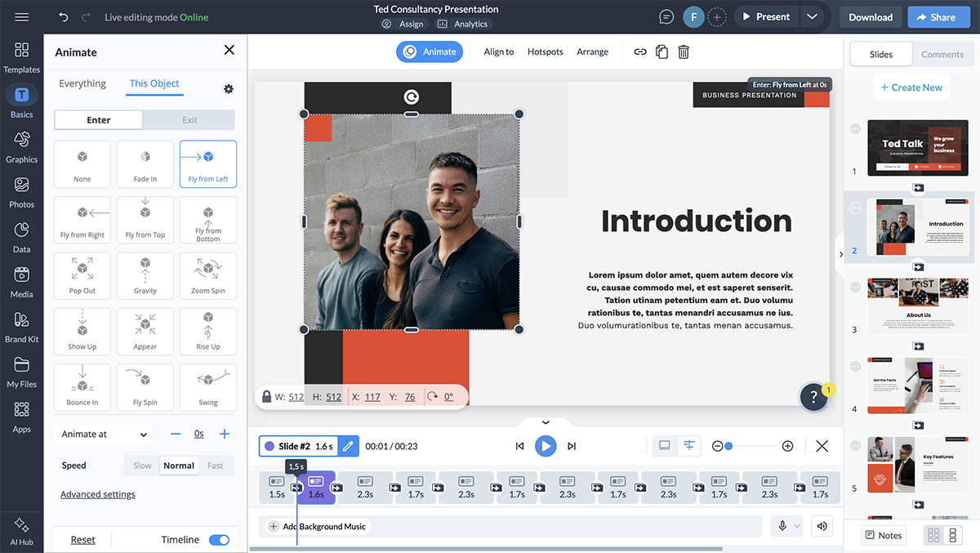The width and height of the screenshot is (980, 553).
Task: Switch to list slide view
Action: (x=952, y=536)
